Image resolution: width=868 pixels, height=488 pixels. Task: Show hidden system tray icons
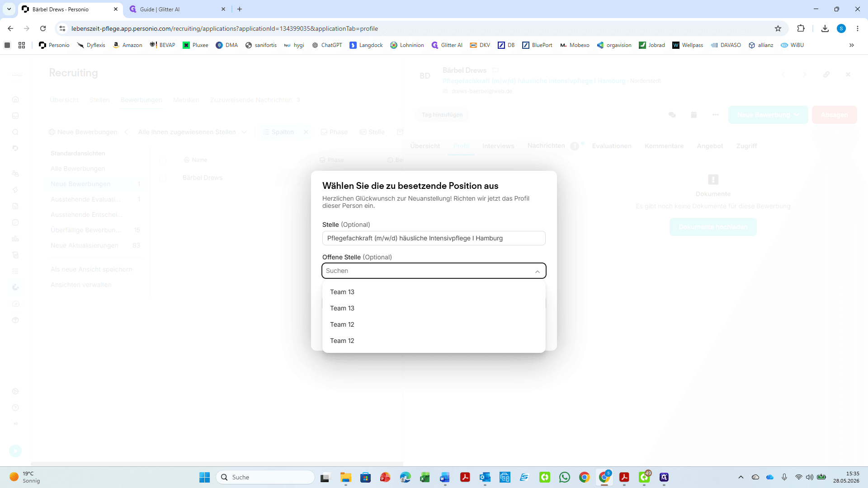[741, 477]
